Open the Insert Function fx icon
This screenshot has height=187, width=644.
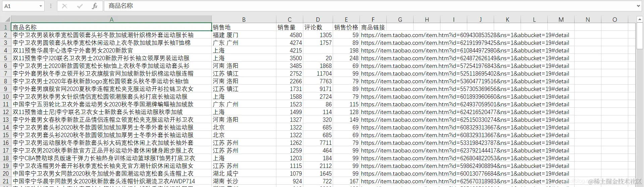pyautogui.click(x=95, y=6)
